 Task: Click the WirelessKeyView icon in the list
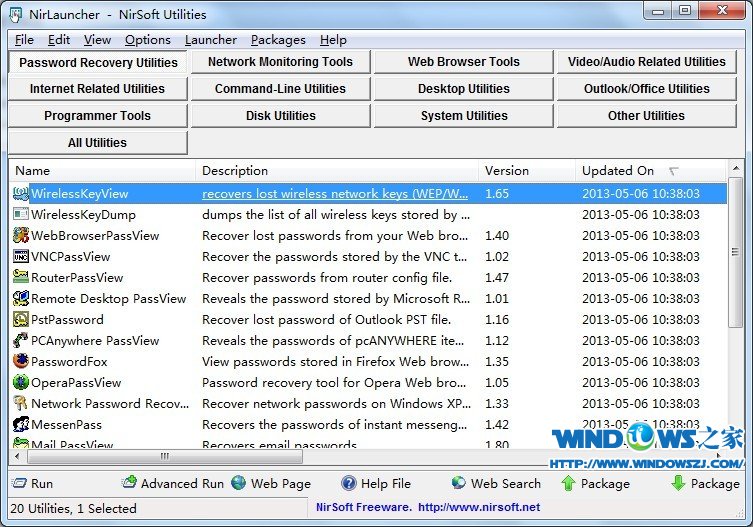[x=21, y=194]
